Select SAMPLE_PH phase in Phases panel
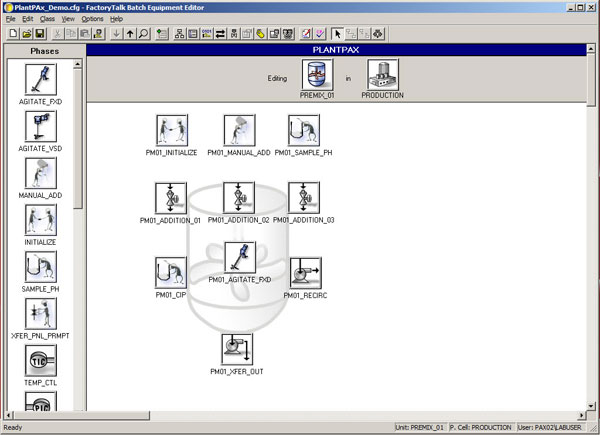Screen dimensions: 600x435 click(41, 267)
